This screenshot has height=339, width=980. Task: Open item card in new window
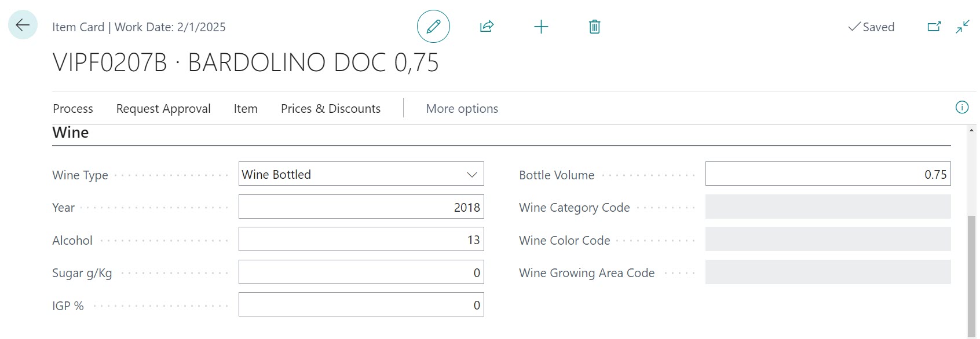tap(934, 27)
